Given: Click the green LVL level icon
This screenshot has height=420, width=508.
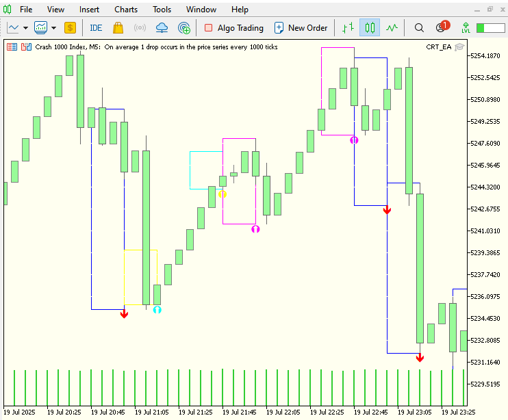Looking at the screenshot, I should pyautogui.click(x=466, y=28).
